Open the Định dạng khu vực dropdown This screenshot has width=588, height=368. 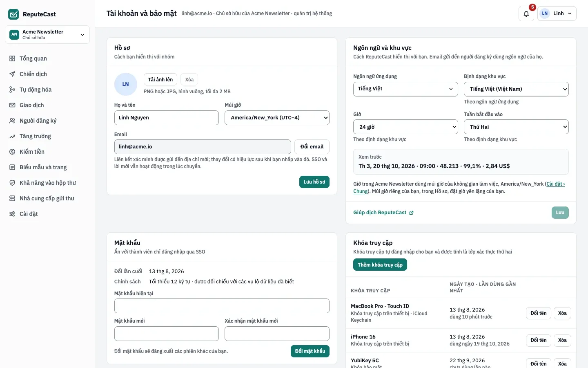516,89
